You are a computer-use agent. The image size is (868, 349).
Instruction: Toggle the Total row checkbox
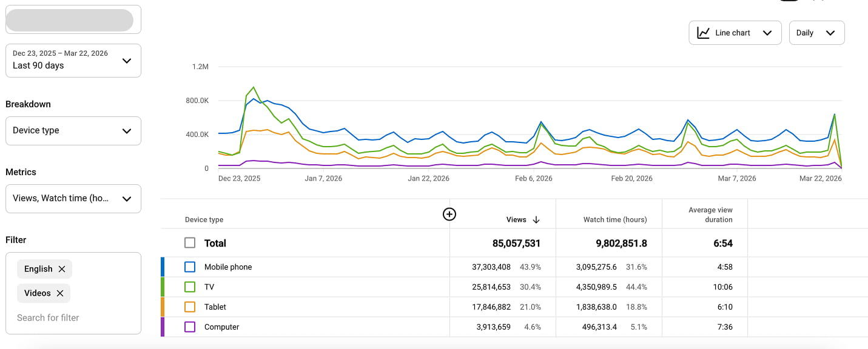pos(189,243)
